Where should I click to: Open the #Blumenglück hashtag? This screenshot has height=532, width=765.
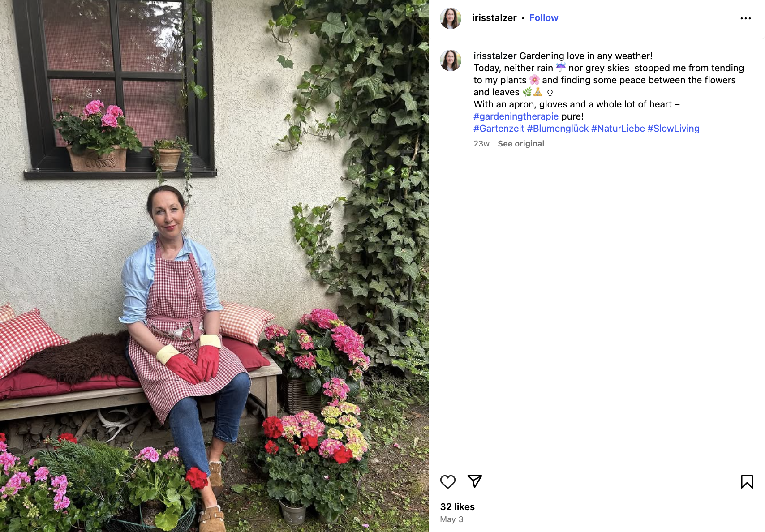click(558, 129)
